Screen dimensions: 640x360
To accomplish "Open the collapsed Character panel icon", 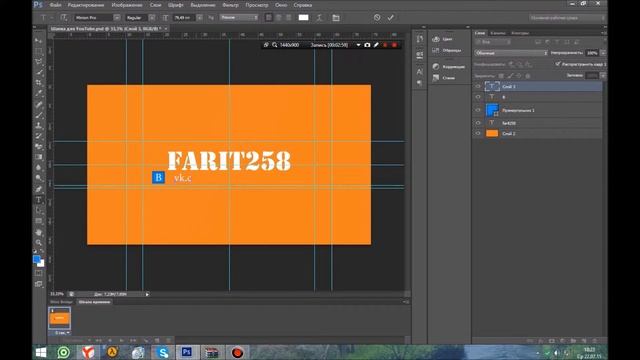I will [x=420, y=72].
